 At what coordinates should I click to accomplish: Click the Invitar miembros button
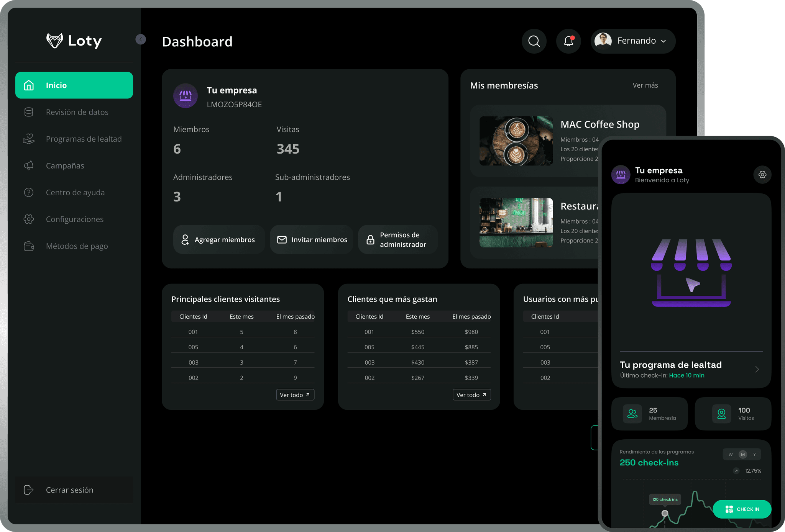tap(312, 239)
